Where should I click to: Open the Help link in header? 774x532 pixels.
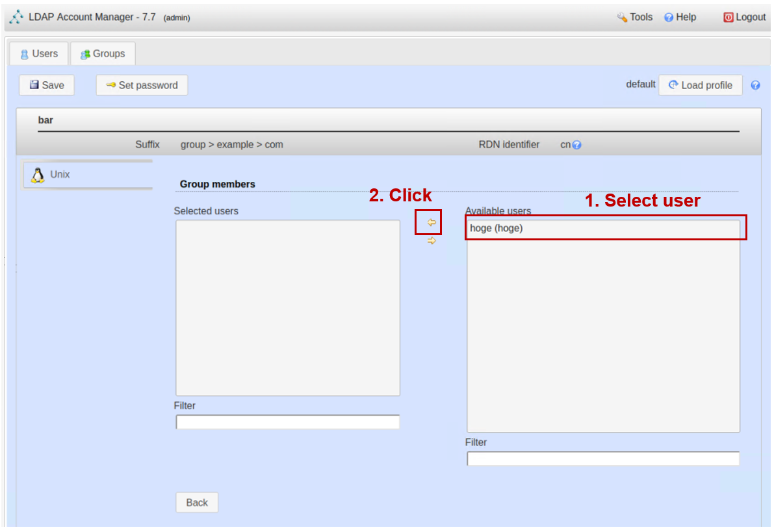[680, 18]
